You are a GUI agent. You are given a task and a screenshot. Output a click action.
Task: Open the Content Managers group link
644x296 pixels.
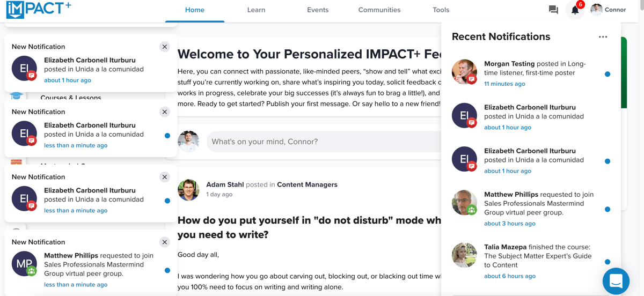pyautogui.click(x=307, y=184)
